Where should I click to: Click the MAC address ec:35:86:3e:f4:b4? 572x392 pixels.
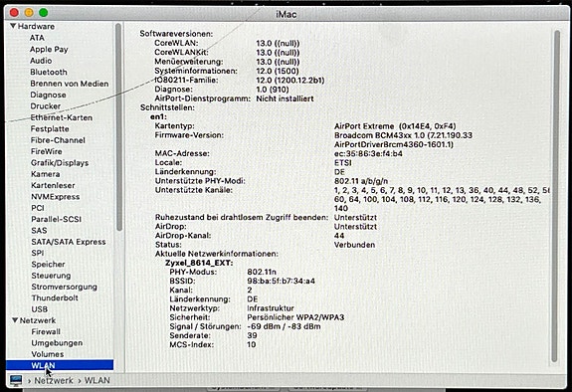click(x=368, y=153)
